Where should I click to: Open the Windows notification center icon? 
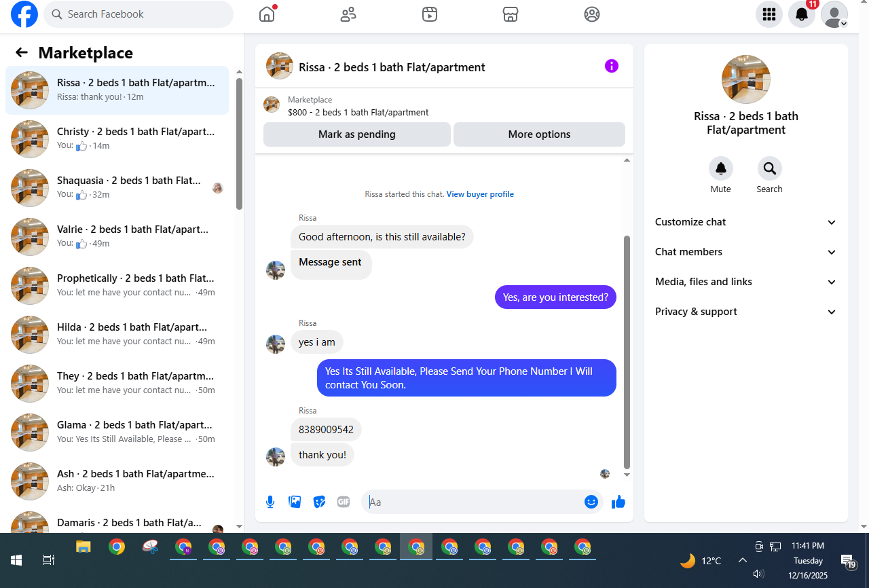(849, 561)
